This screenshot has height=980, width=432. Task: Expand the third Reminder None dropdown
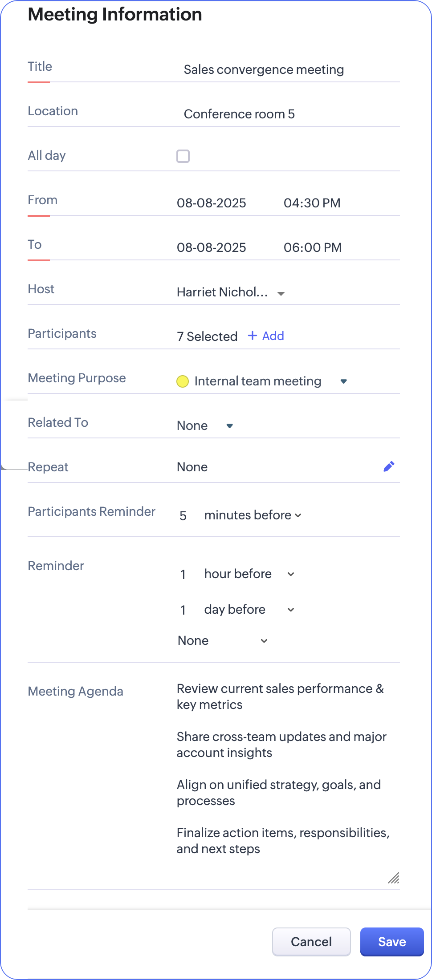tap(264, 641)
